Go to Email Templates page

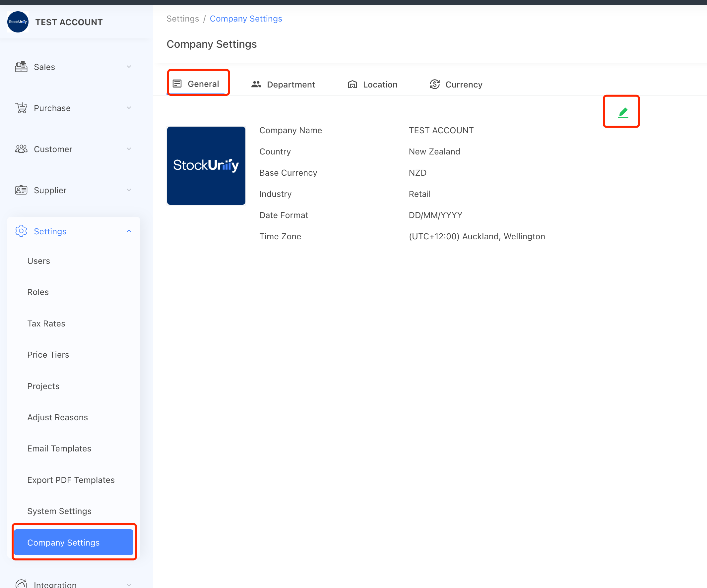click(x=59, y=448)
